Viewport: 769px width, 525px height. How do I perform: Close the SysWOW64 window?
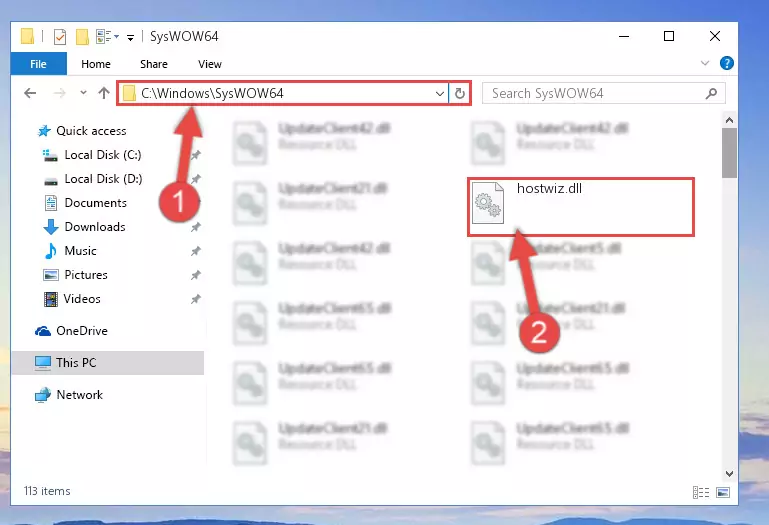(x=715, y=36)
